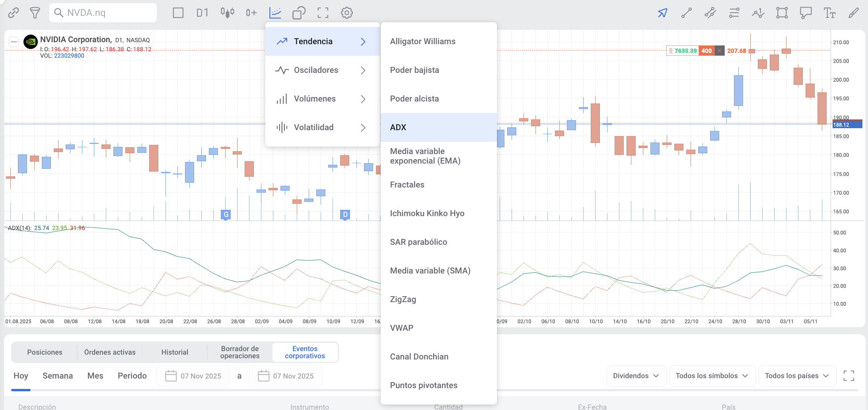Click the add-candle zoom icon
Viewport: 868px width, 410px height.
(251, 13)
